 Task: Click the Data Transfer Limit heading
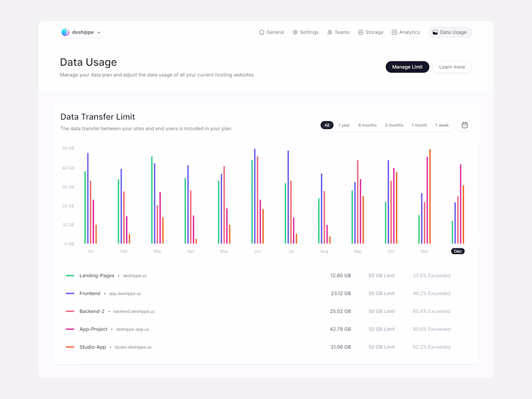[x=98, y=117]
